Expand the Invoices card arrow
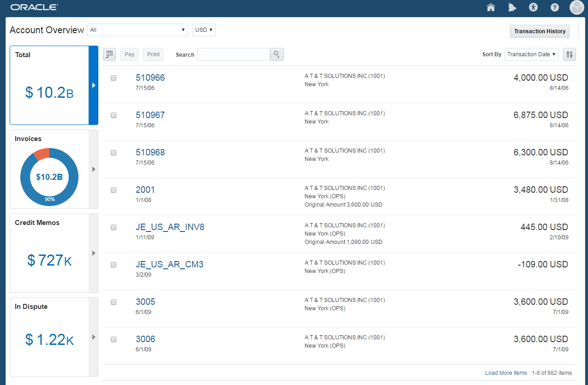Viewport: 588px width, 385px height. pos(93,169)
